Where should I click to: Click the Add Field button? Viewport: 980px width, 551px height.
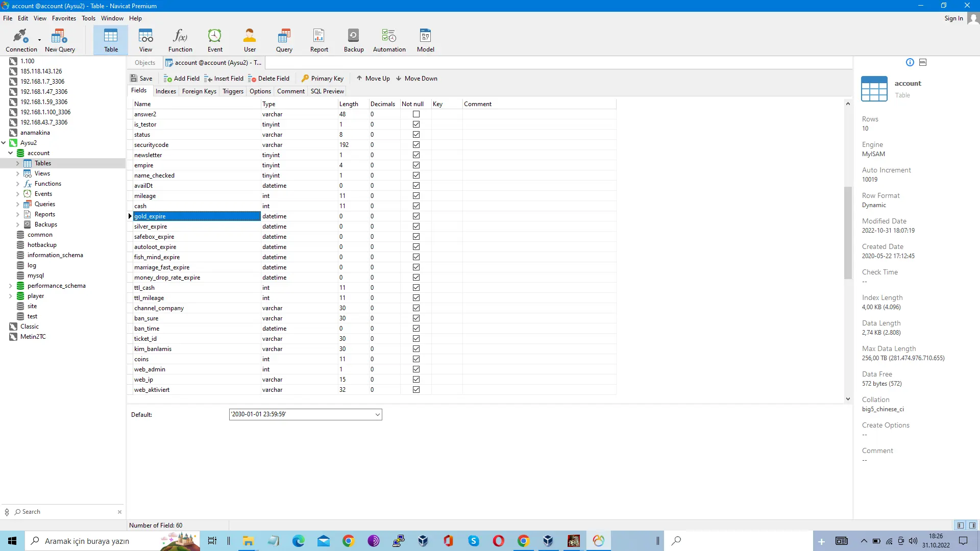pos(182,79)
